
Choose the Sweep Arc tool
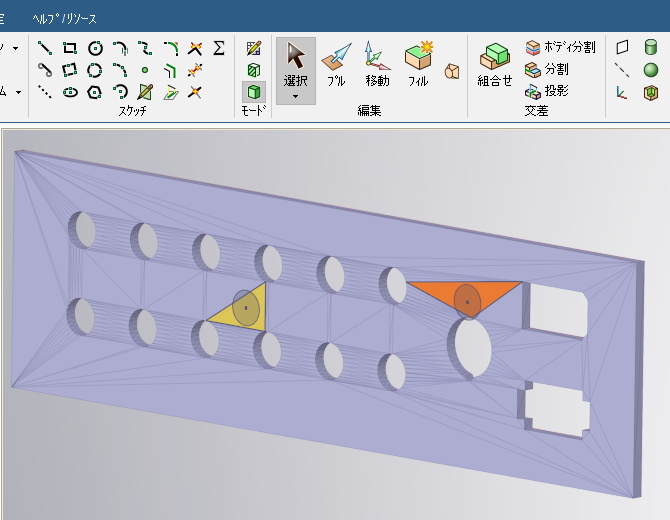(120, 92)
